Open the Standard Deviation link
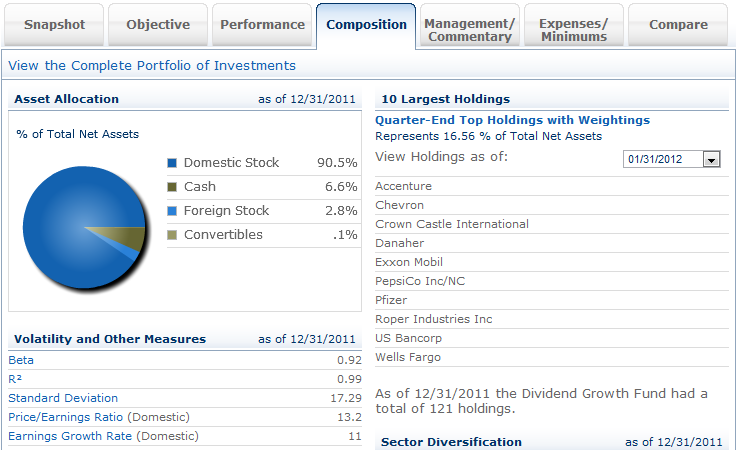Screen dimensions: 738x450 [63, 398]
